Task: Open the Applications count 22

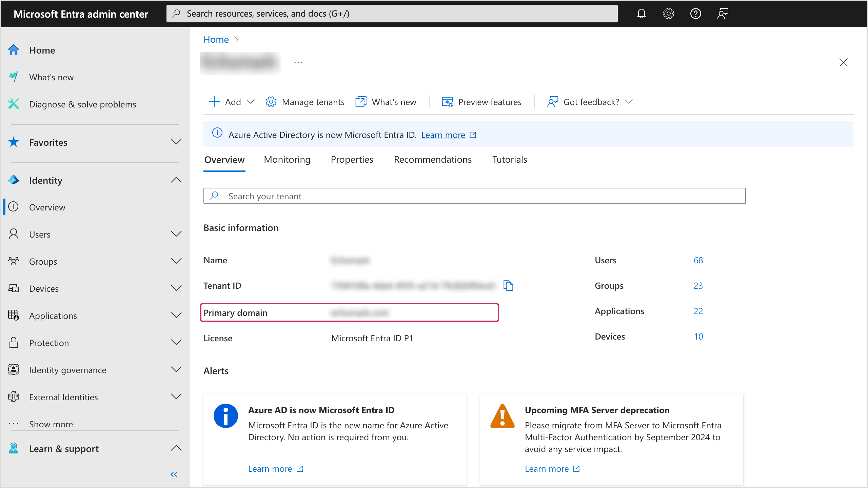Action: [698, 311]
